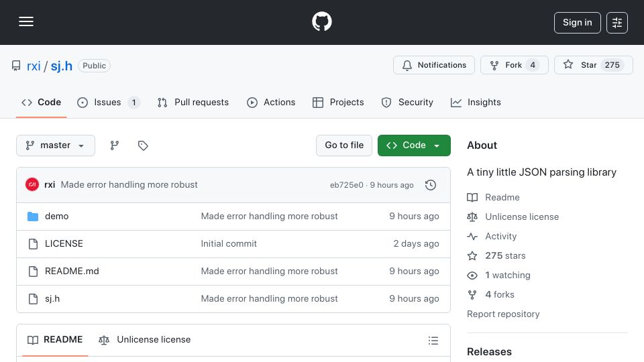Click the Report repository link
This screenshot has height=362, width=644.
click(x=503, y=314)
